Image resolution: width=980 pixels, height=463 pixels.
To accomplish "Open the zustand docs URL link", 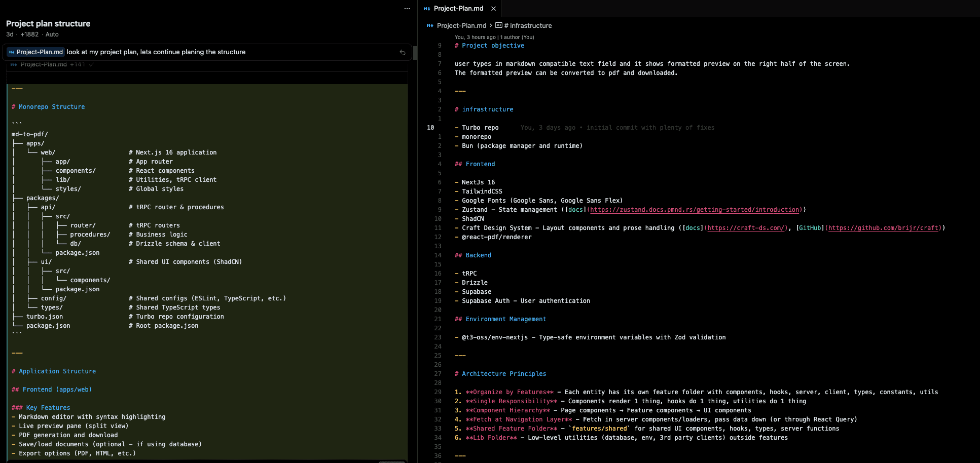I will [x=695, y=210].
